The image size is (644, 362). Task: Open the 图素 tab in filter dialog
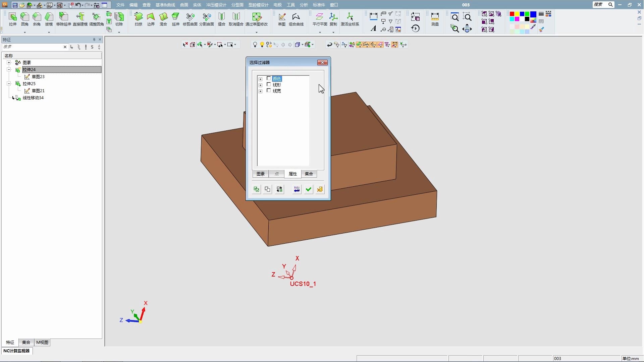[x=260, y=174]
